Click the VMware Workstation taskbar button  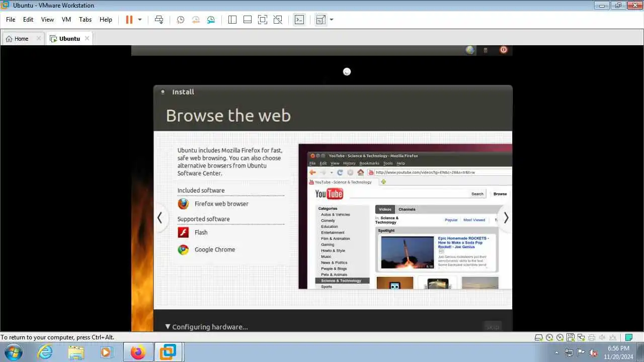coord(168,352)
